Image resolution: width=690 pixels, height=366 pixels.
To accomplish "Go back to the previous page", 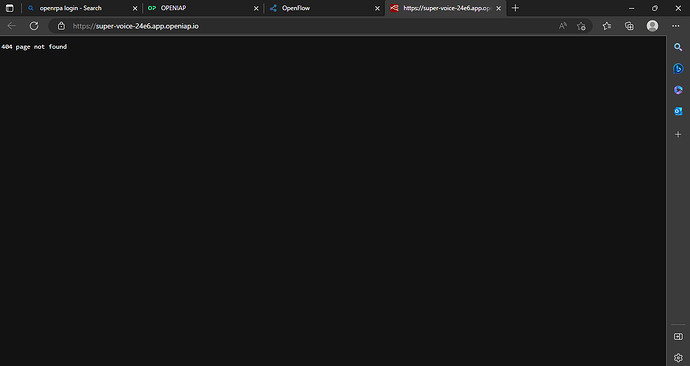I will [11, 26].
